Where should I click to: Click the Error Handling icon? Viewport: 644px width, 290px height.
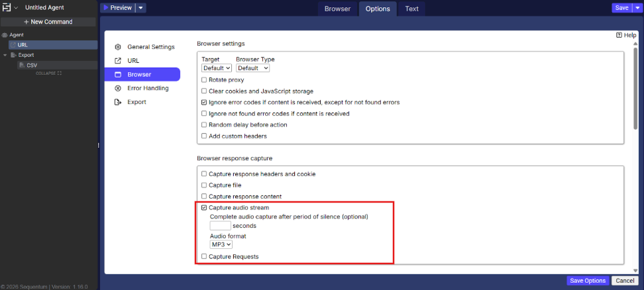coord(118,88)
